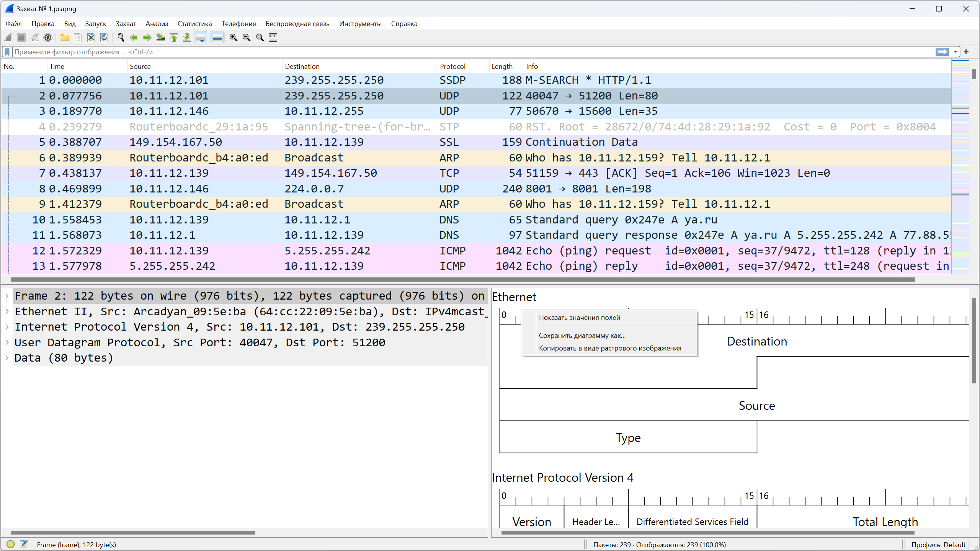Open a capture file via folder icon
The height and width of the screenshot is (551, 980).
tap(64, 37)
